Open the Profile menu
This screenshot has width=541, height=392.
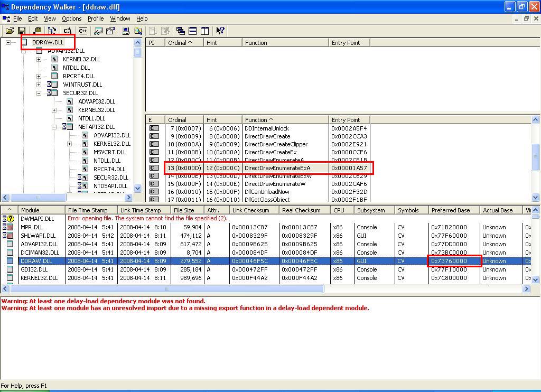coord(96,18)
